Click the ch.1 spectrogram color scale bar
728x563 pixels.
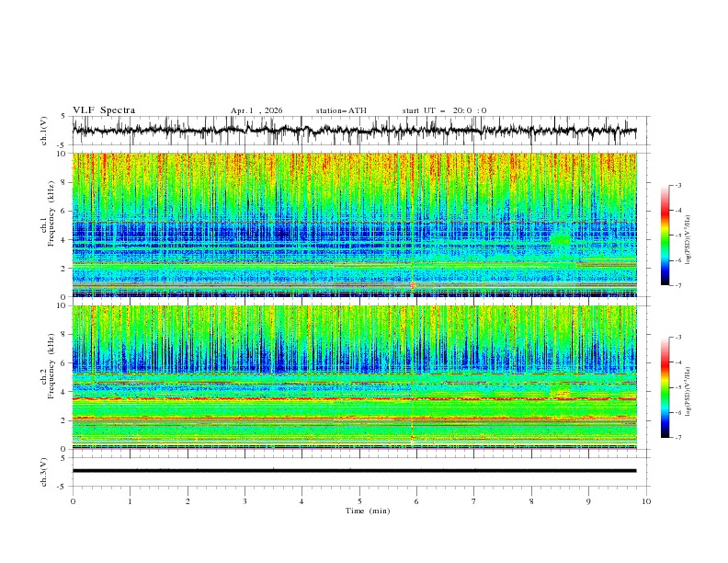[x=665, y=236]
